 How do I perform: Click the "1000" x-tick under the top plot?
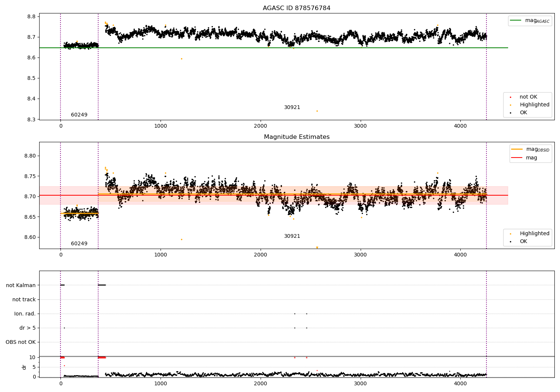(x=161, y=126)
